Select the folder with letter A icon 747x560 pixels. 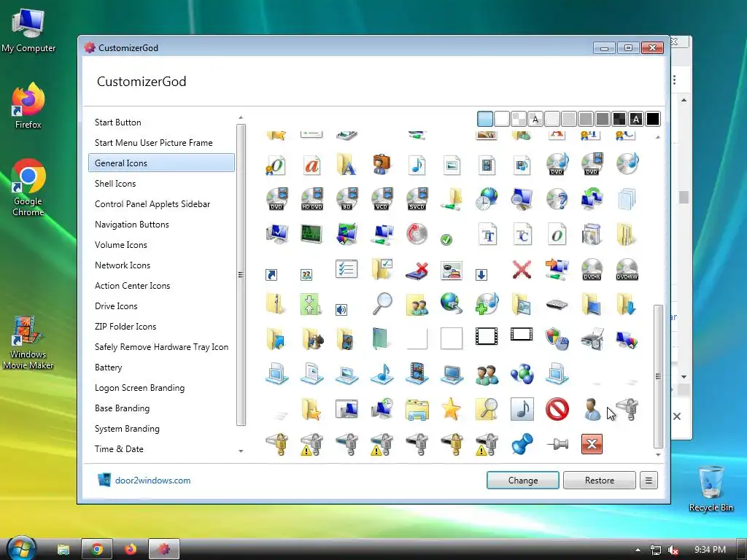click(347, 165)
